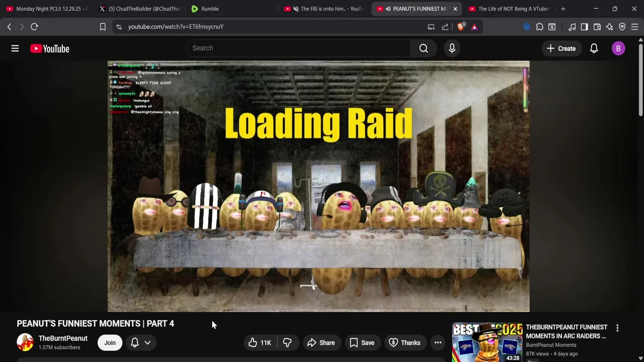
Task: Open the Brave Shields lion icon
Action: pyautogui.click(x=460, y=27)
